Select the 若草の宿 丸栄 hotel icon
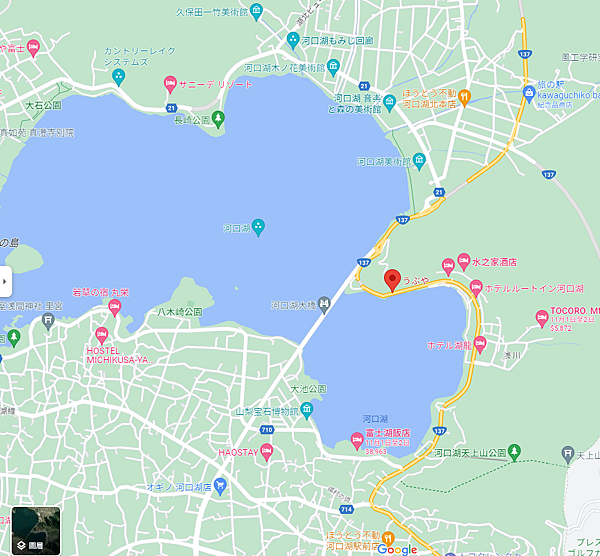 pos(114,307)
